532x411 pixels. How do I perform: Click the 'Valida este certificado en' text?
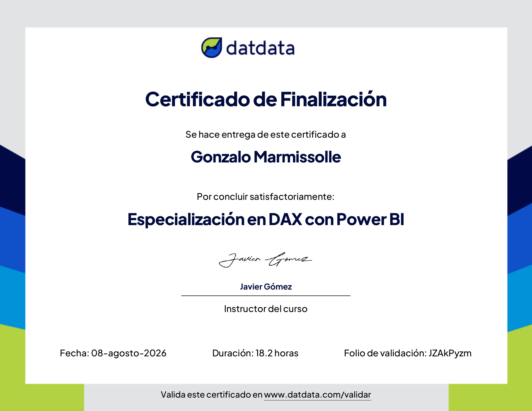211,395
